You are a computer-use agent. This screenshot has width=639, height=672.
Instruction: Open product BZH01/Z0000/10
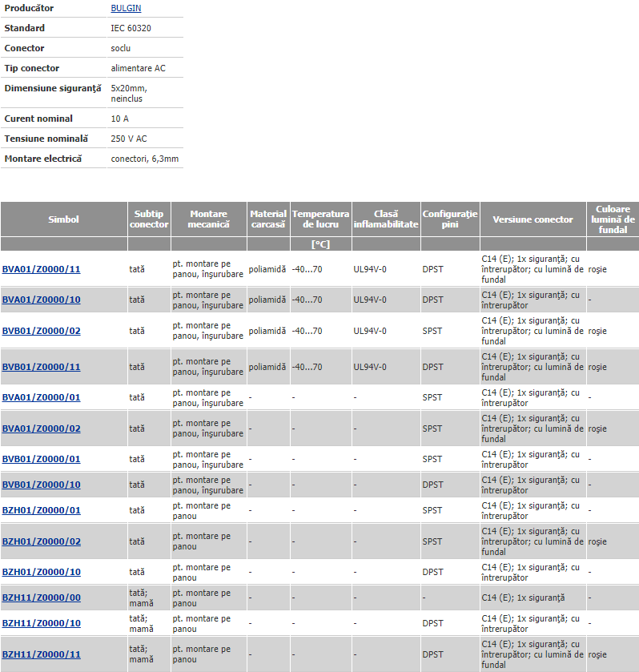point(41,572)
